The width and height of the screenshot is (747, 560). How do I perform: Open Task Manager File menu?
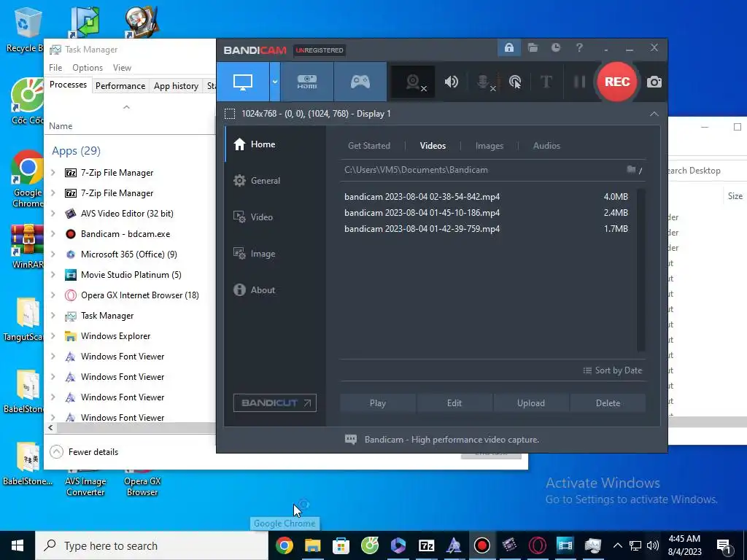click(x=55, y=68)
